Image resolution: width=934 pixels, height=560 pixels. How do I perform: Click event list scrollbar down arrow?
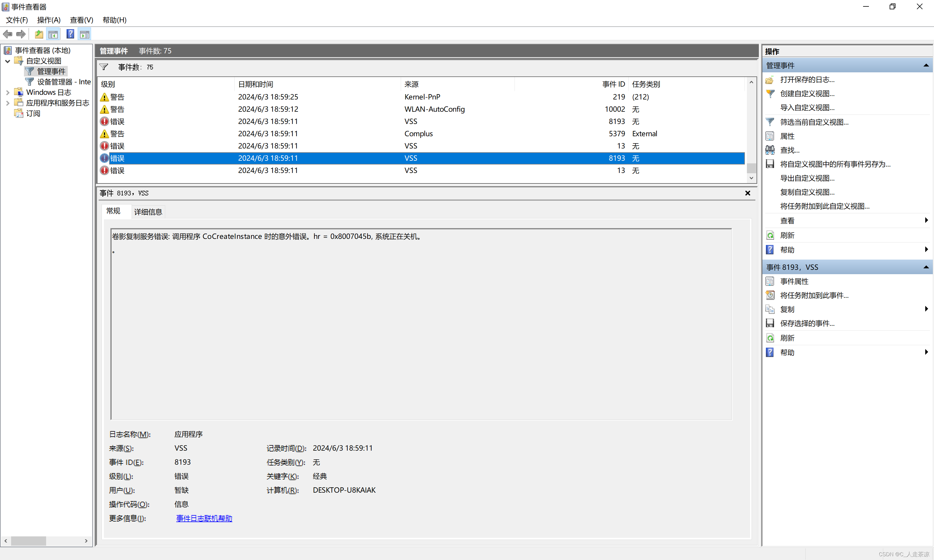[751, 178]
